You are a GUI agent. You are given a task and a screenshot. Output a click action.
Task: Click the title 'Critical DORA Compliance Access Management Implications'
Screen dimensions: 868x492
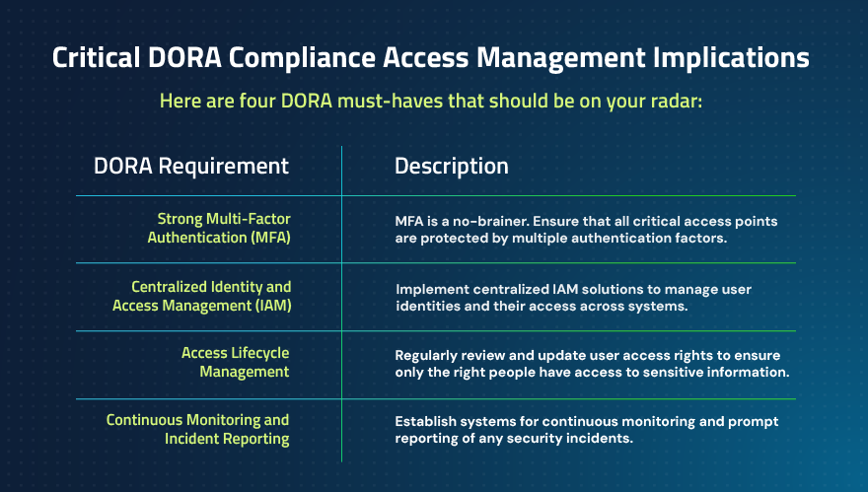[x=431, y=58]
